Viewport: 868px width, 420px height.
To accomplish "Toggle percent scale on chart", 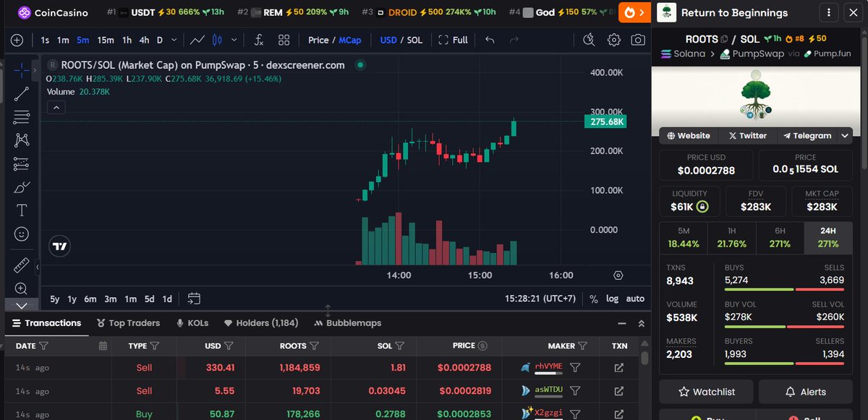I will [594, 299].
